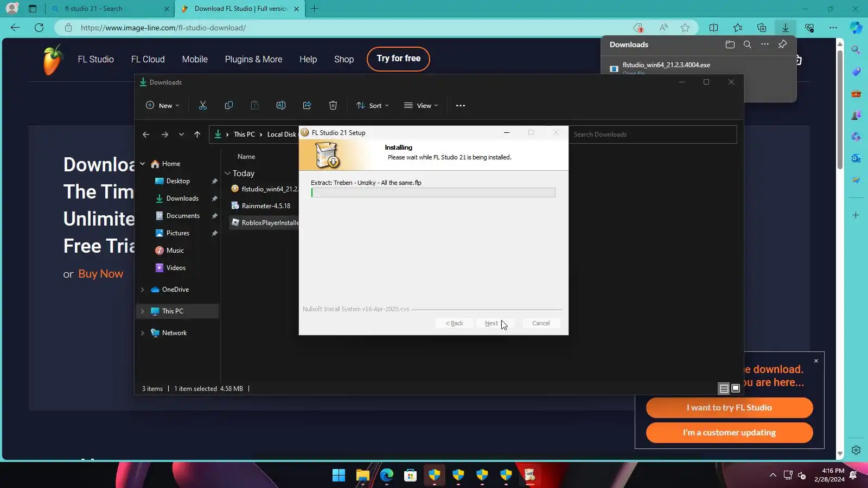The width and height of the screenshot is (868, 488).
Task: Expand the Network node in navigation pane
Action: click(143, 333)
